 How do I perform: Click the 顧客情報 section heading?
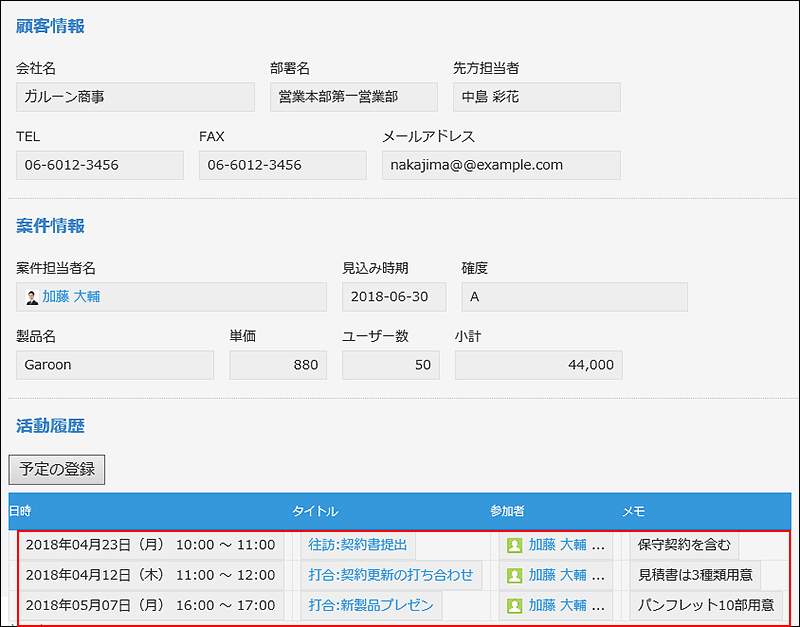coord(50,26)
